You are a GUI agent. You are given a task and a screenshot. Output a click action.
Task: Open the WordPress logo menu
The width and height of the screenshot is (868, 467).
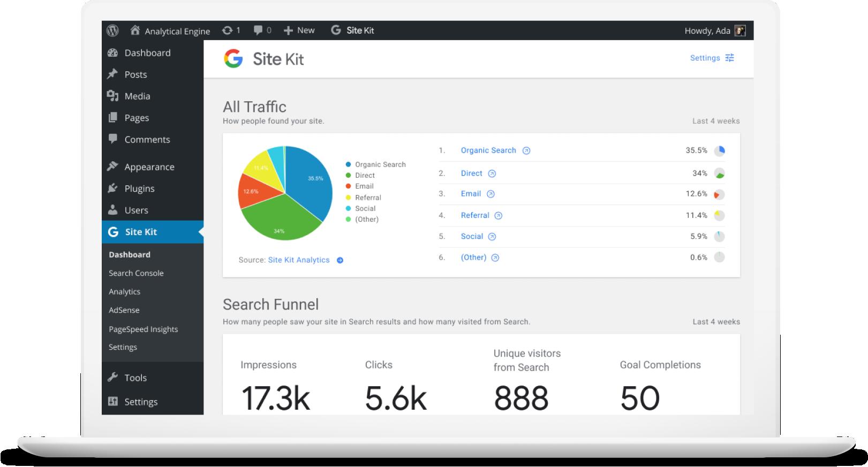(112, 31)
